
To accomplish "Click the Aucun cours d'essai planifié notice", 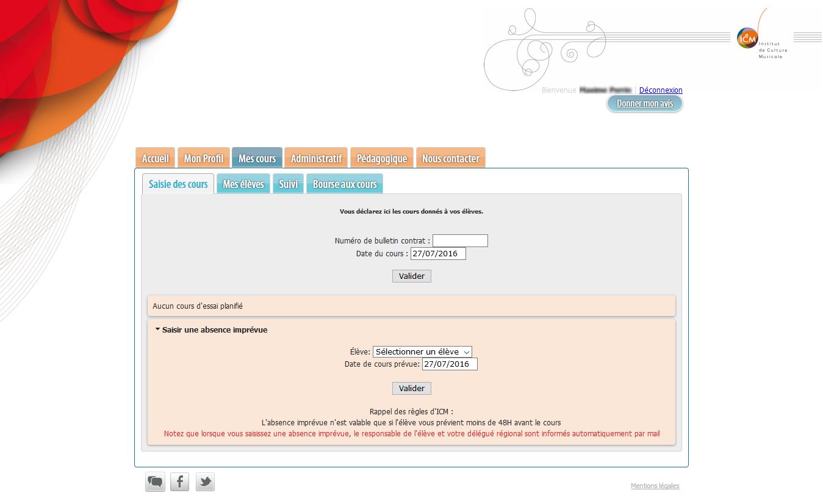I will (x=411, y=306).
